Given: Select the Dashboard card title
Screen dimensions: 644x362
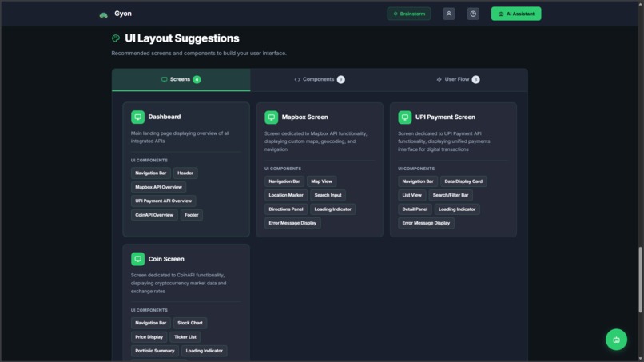Looking at the screenshot, I should (165, 117).
